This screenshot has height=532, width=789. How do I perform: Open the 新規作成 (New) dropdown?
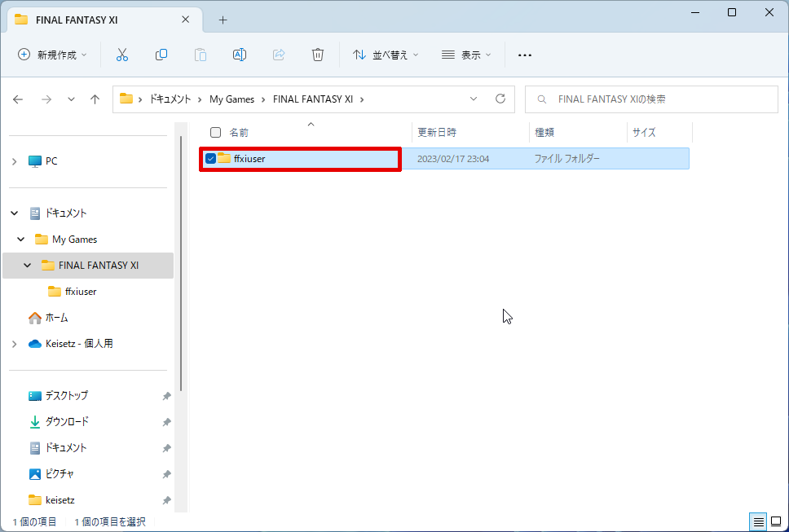point(52,55)
